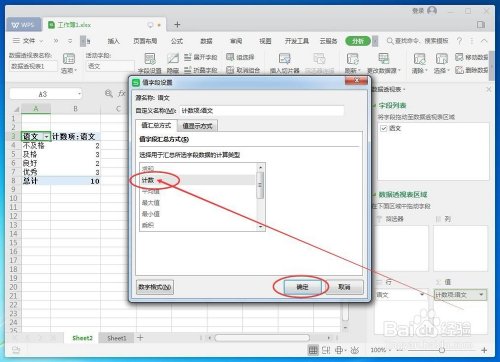Open 计数项:语文 value field dropdown

481,295
